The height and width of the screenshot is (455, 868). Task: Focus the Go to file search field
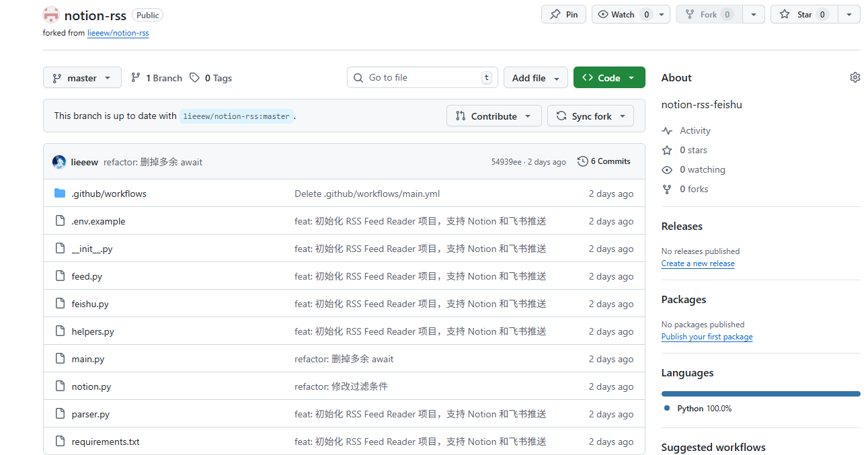[422, 77]
